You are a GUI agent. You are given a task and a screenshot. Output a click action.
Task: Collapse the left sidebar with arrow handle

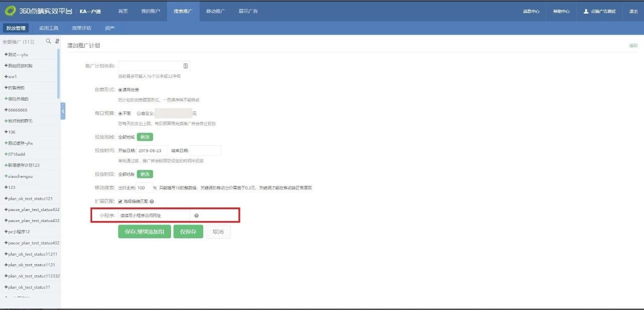pyautogui.click(x=63, y=111)
